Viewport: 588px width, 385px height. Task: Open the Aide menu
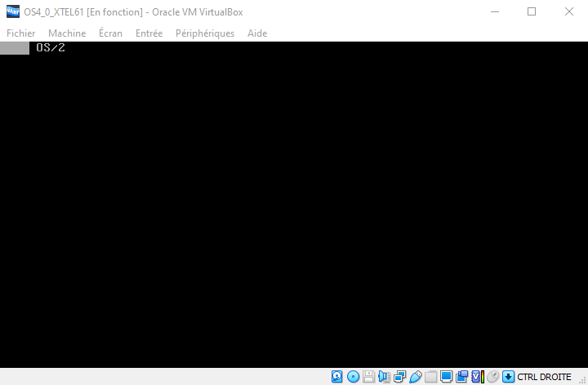coord(257,33)
